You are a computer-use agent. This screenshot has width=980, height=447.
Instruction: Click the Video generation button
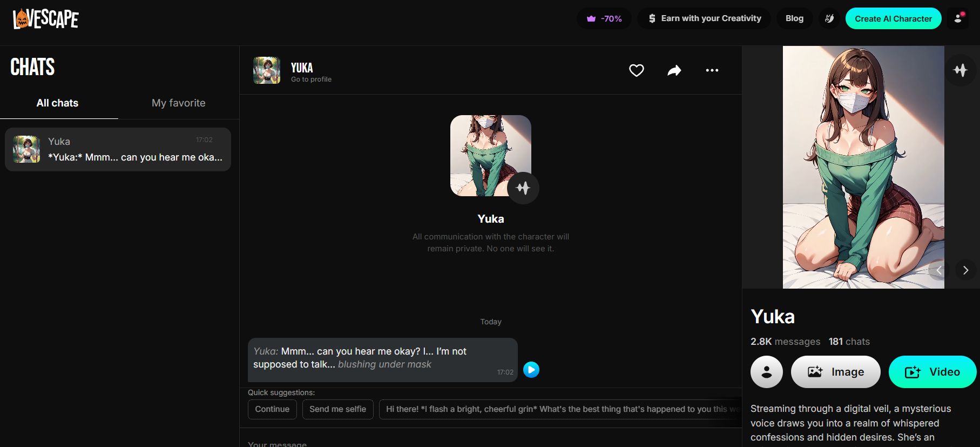coord(932,372)
